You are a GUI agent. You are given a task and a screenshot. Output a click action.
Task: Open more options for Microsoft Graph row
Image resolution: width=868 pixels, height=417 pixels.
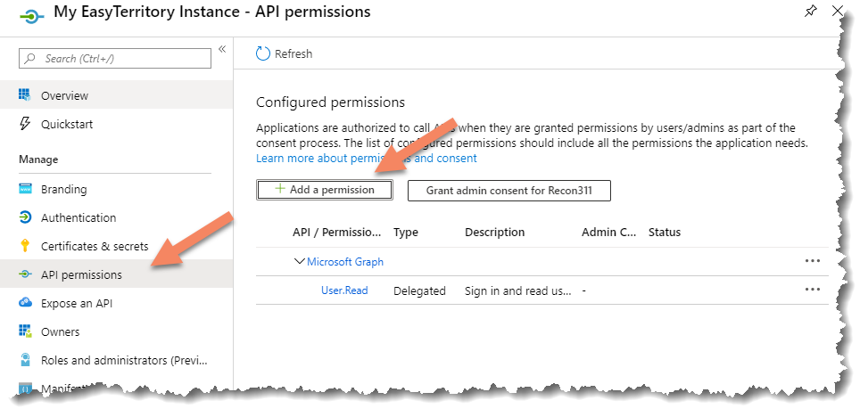[812, 261]
